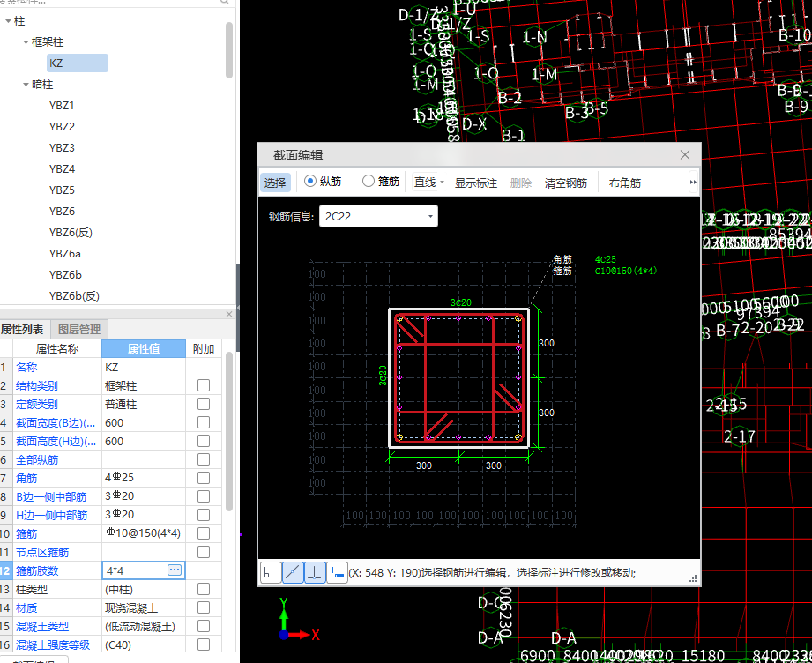Screen dimensions: 812x663
Task: Tick the 附加 checkbox for 箍筋 row
Action: (x=204, y=533)
